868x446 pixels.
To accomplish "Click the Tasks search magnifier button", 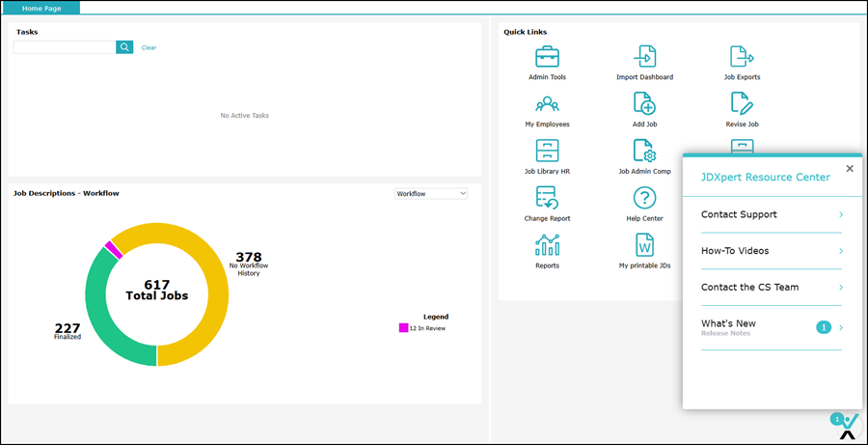I will (124, 47).
